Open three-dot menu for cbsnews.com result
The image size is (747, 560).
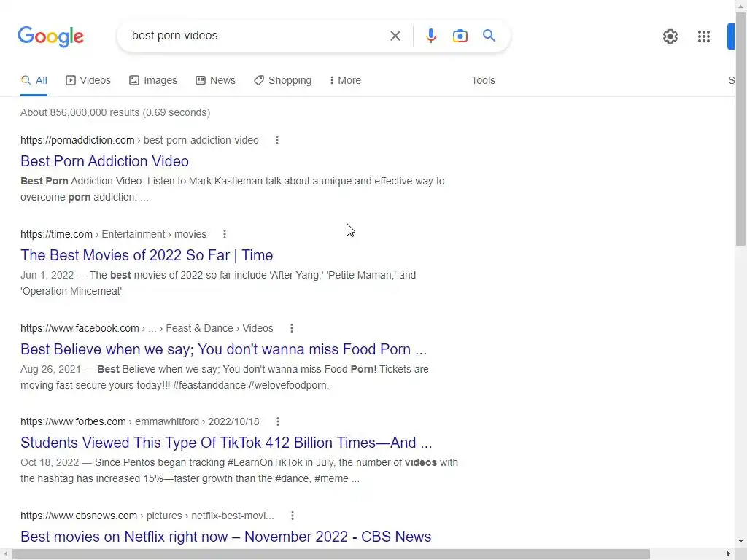tap(292, 516)
